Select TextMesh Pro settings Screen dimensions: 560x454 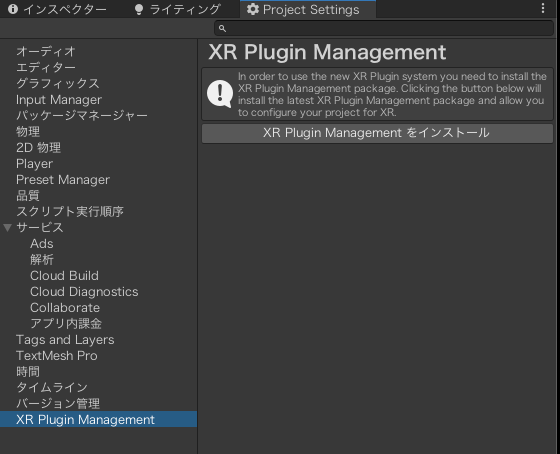(x=57, y=356)
